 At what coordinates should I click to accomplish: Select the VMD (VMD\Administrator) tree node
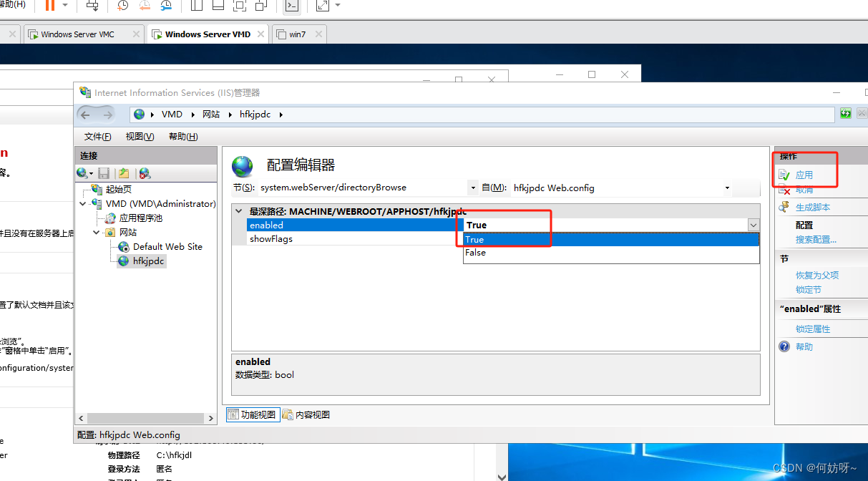160,204
